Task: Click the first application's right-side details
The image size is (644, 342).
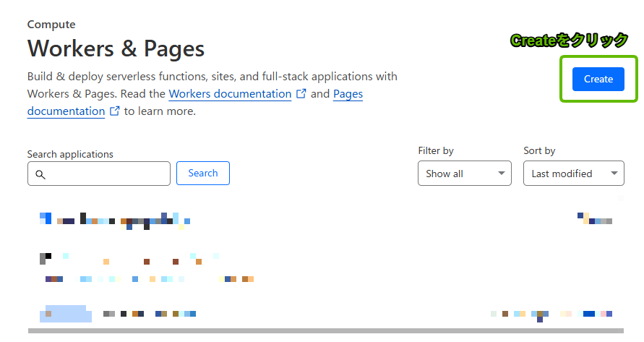Action: 595,219
